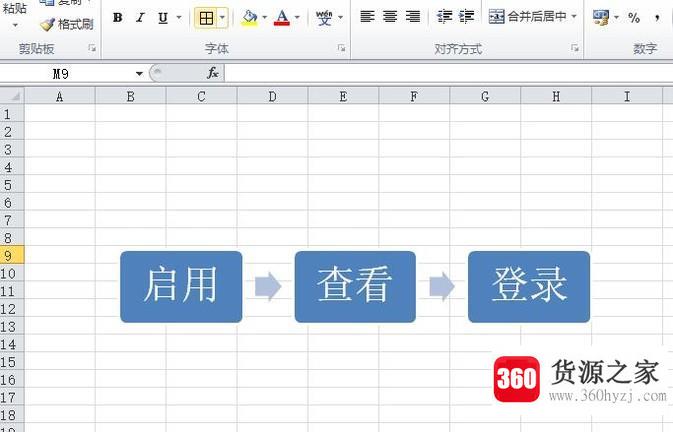Viewport: 673px width, 432px height.
Task: Select arrow between 查看 and 登录
Action: pos(442,286)
